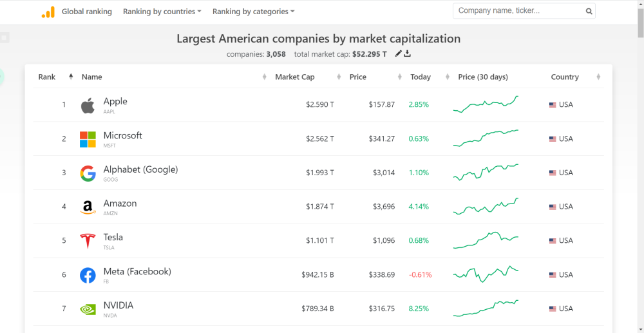
Task: Click the Microsoft four-square logo
Action: click(x=88, y=140)
